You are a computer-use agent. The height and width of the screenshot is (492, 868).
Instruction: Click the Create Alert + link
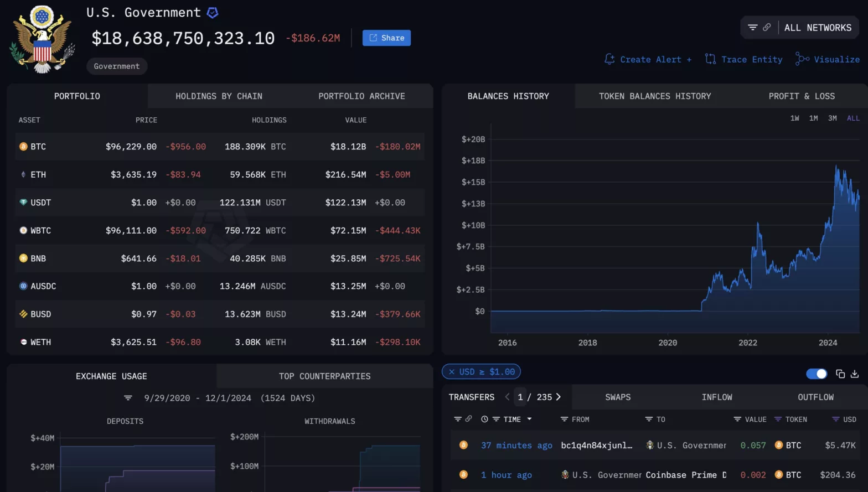pyautogui.click(x=655, y=59)
